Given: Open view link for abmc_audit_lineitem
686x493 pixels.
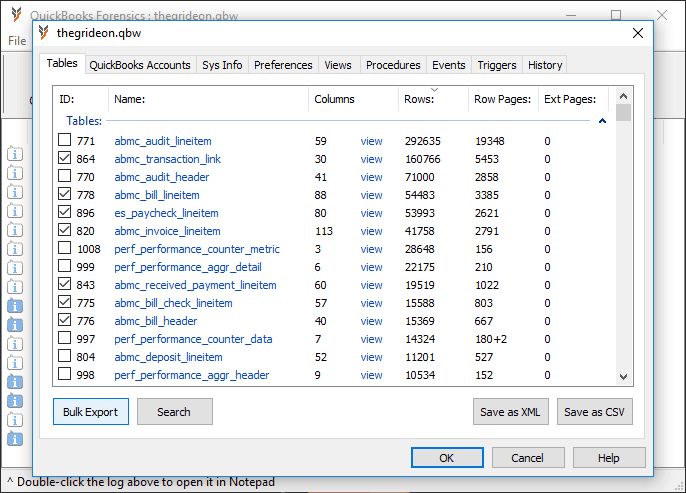Looking at the screenshot, I should coord(371,141).
